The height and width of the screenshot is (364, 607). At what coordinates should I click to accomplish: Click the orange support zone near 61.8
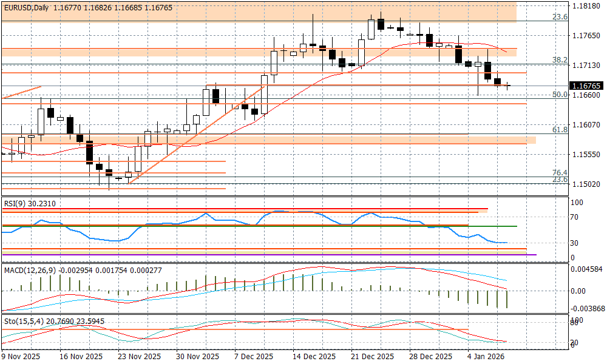(267, 140)
